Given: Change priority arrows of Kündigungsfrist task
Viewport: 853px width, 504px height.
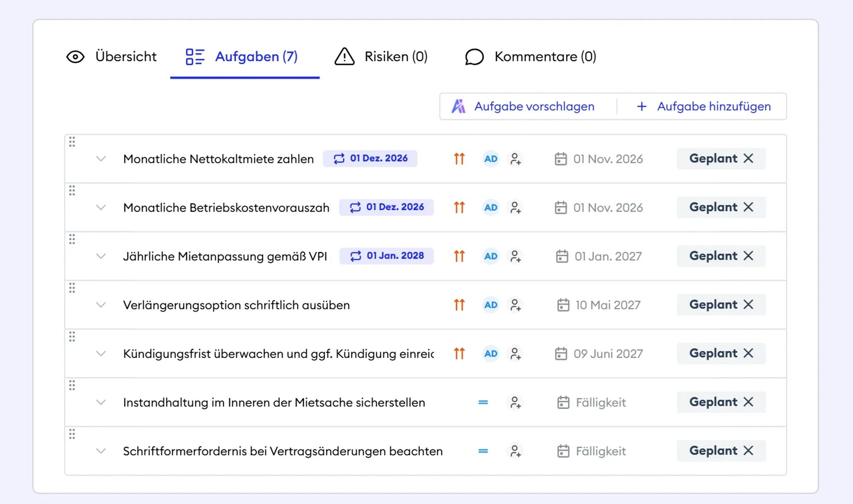Looking at the screenshot, I should pos(459,354).
